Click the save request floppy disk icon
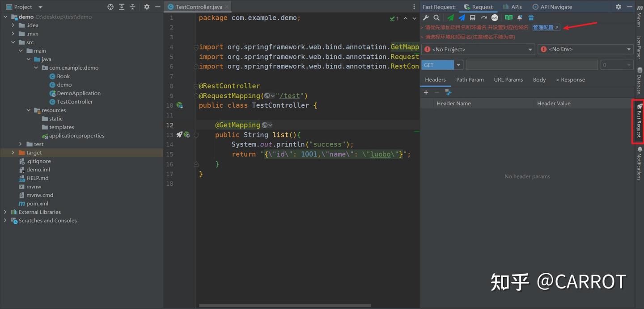This screenshot has width=644, height=309. coord(472,18)
